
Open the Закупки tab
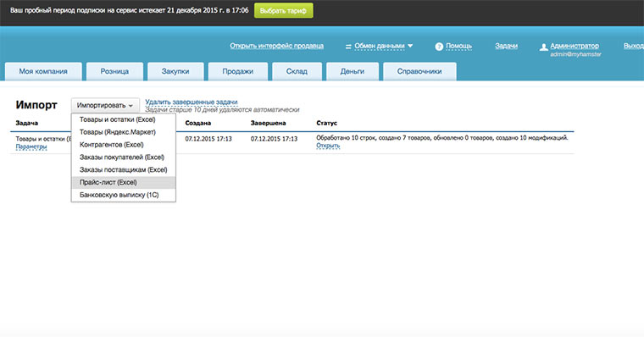pos(175,71)
